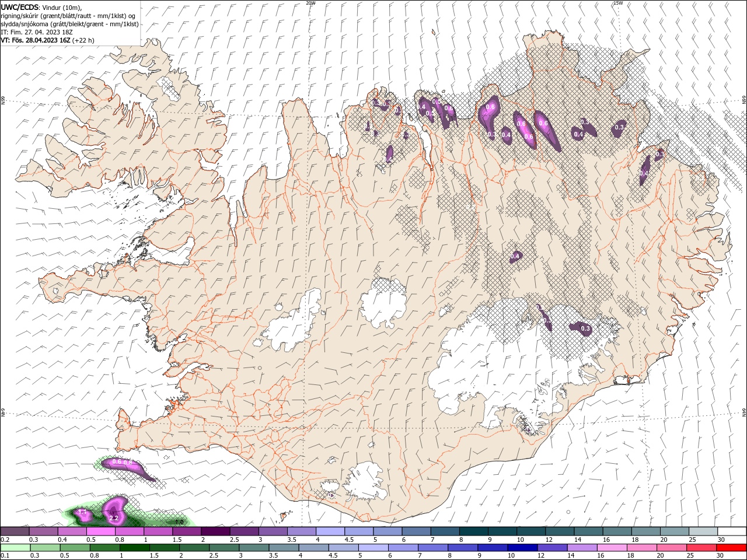Viewport: 747px width, 560px height.
Task: Click the '1.1' precipitation value offshore southwest
Action: tap(82, 513)
